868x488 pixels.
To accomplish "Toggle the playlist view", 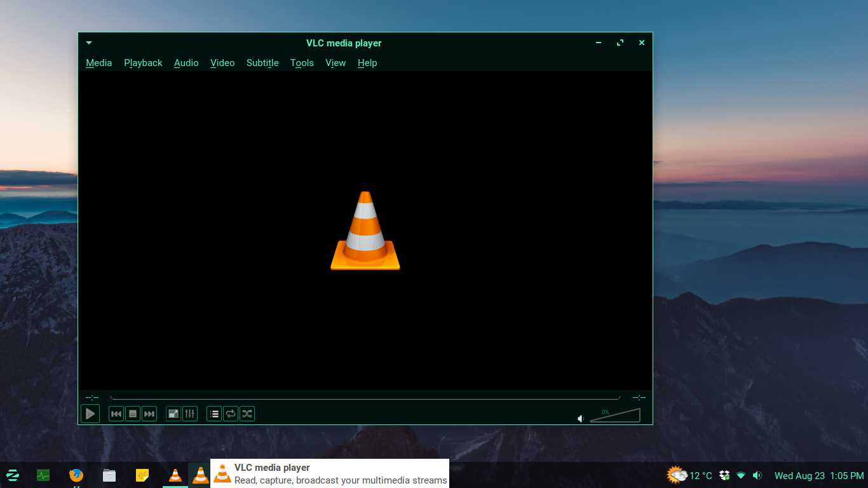I will click(214, 414).
